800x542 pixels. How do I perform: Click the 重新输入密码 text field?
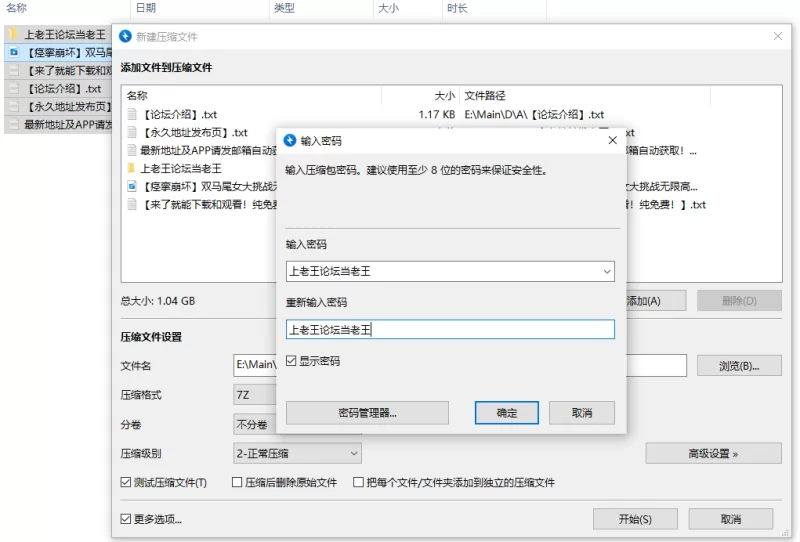click(450, 330)
